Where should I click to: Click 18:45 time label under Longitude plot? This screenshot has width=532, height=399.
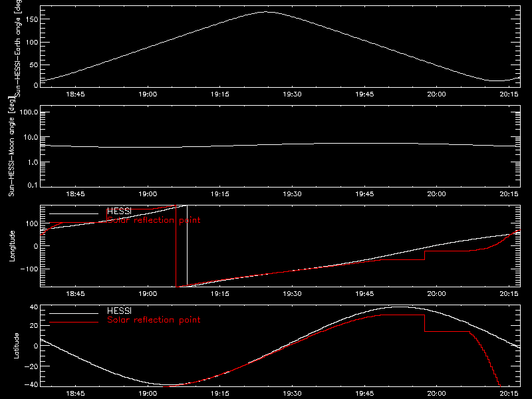75,294
